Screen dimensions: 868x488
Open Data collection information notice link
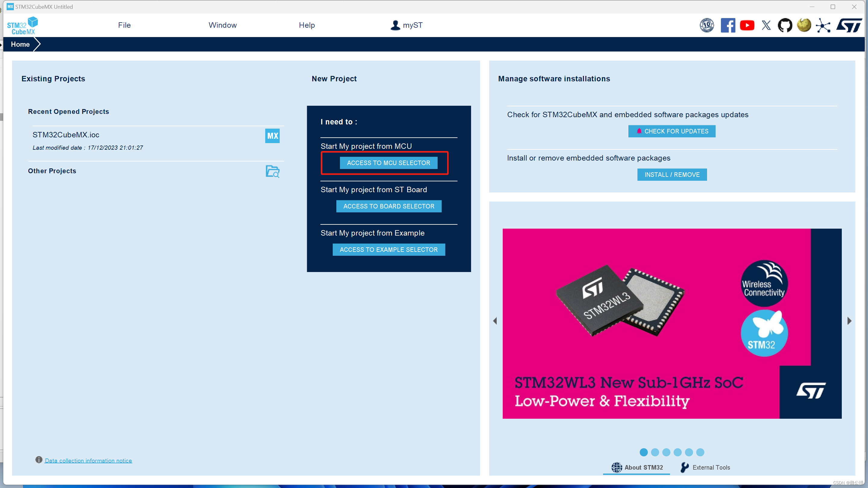[88, 460]
